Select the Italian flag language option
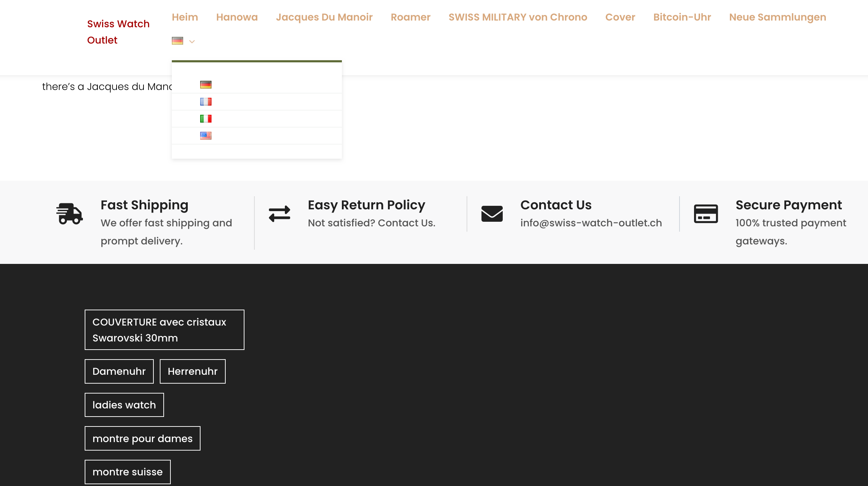The width and height of the screenshot is (868, 486). pyautogui.click(x=205, y=119)
